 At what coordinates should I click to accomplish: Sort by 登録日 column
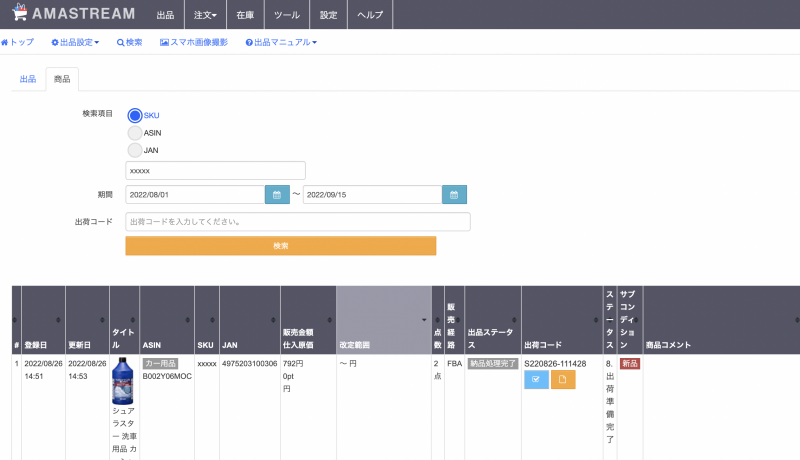43,320
